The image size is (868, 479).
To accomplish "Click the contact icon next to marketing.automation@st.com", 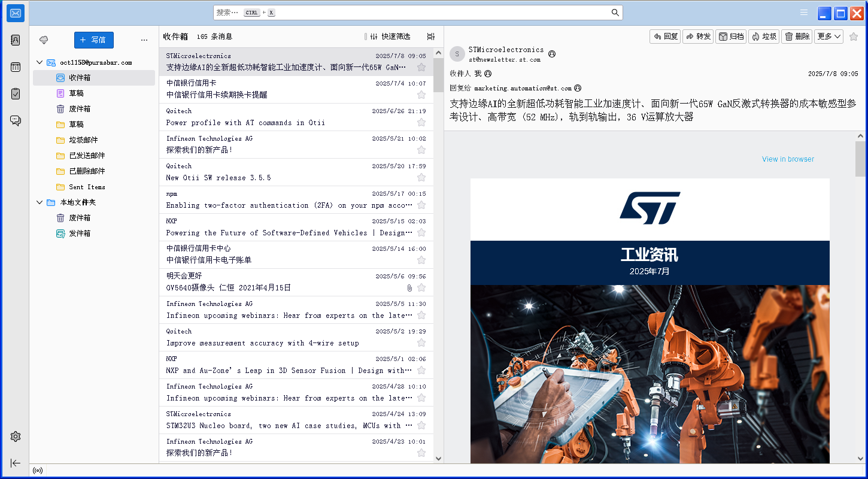I will click(x=578, y=88).
